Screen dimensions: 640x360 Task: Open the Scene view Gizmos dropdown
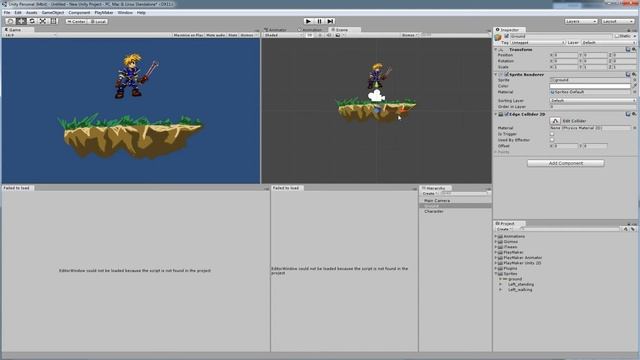tap(410, 36)
